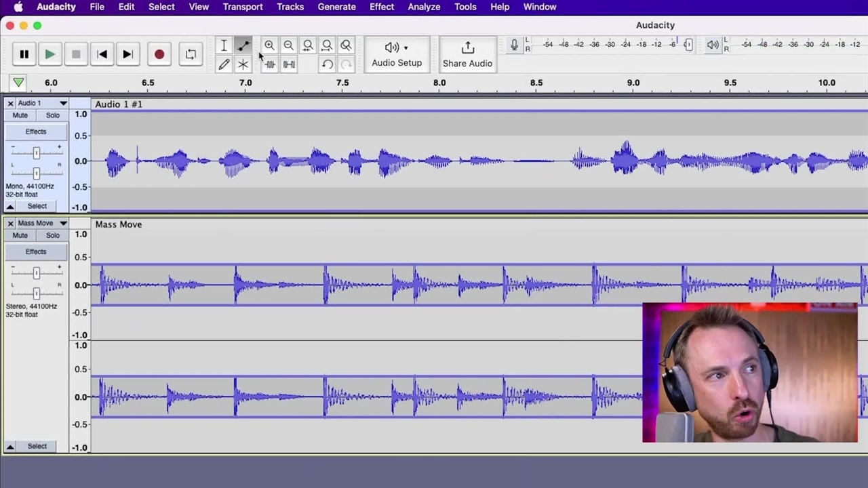Viewport: 868px width, 488px height.
Task: Open the Audio Setup dropdown
Action: pyautogui.click(x=397, y=54)
